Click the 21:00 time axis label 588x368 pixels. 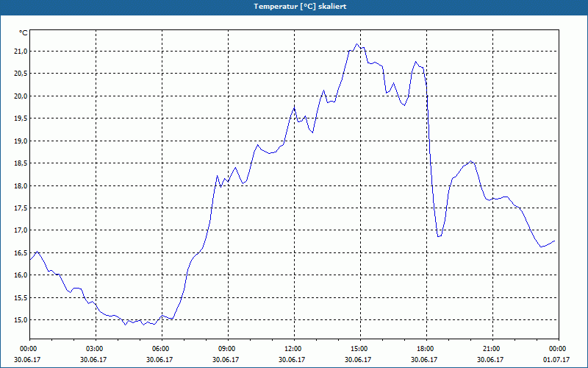coord(492,349)
